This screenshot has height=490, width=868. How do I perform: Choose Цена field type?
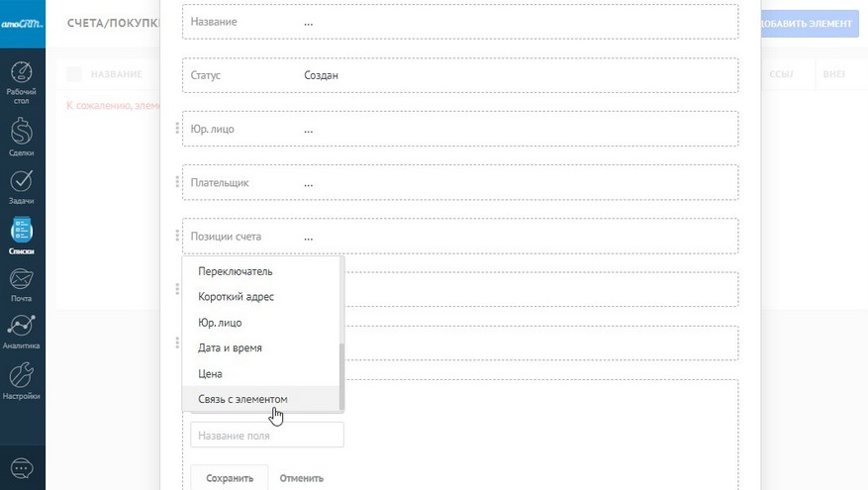(211, 374)
